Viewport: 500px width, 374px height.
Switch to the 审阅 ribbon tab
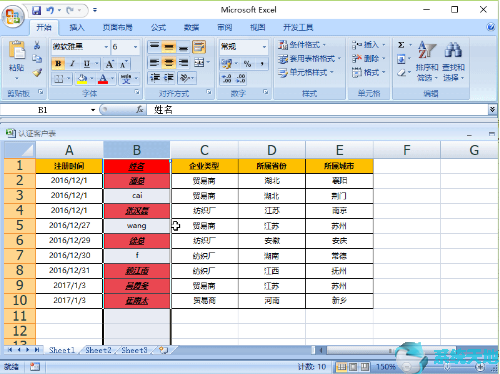(225, 28)
